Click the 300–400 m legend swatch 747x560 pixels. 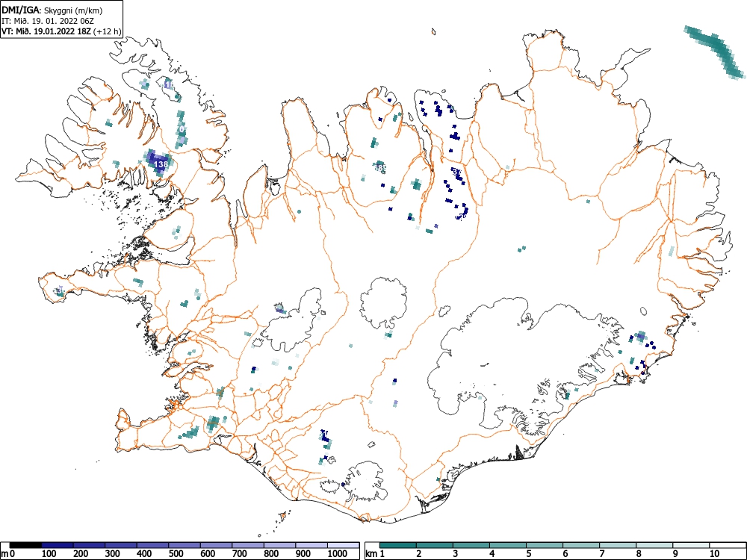(121, 545)
